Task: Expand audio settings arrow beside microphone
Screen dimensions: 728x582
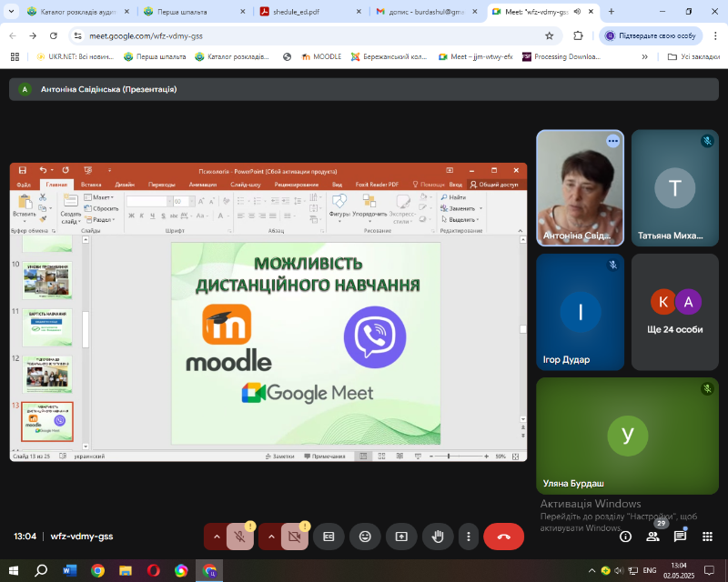Action: (216, 537)
